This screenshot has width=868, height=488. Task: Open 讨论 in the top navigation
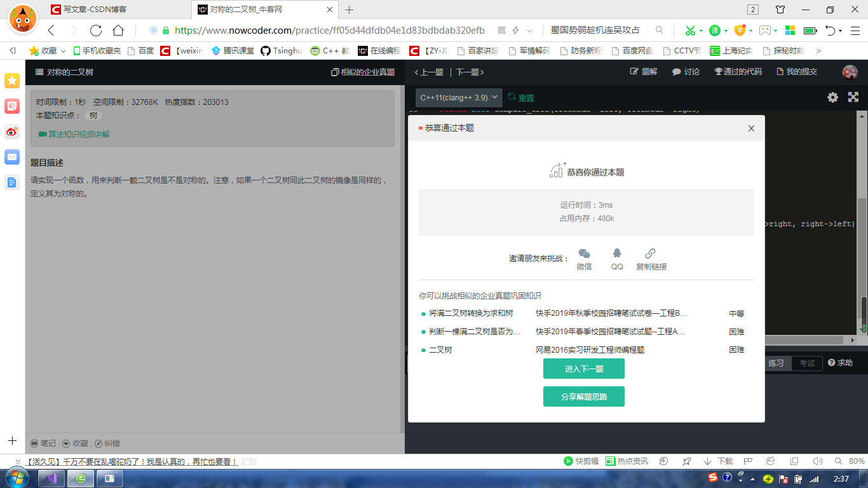point(685,71)
